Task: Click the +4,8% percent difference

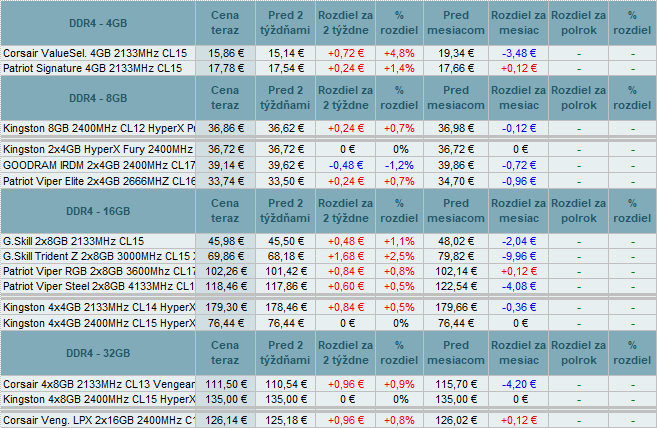Action: 399,53
